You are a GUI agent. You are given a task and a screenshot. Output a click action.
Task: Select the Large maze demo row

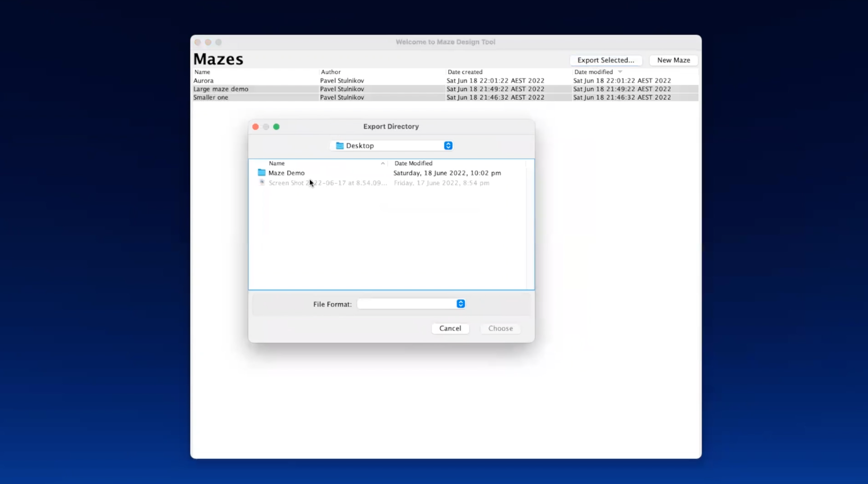click(x=221, y=89)
